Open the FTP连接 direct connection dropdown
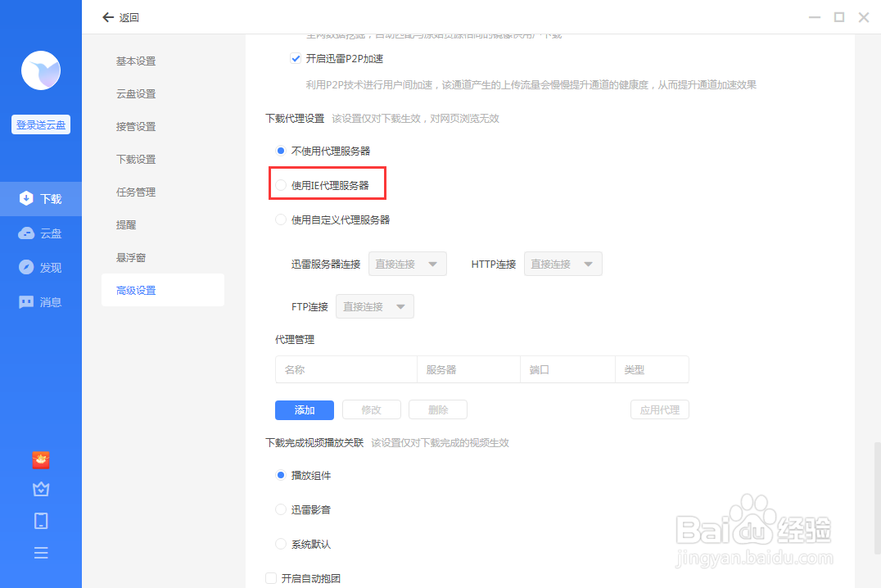The height and width of the screenshot is (588, 881). [x=374, y=305]
